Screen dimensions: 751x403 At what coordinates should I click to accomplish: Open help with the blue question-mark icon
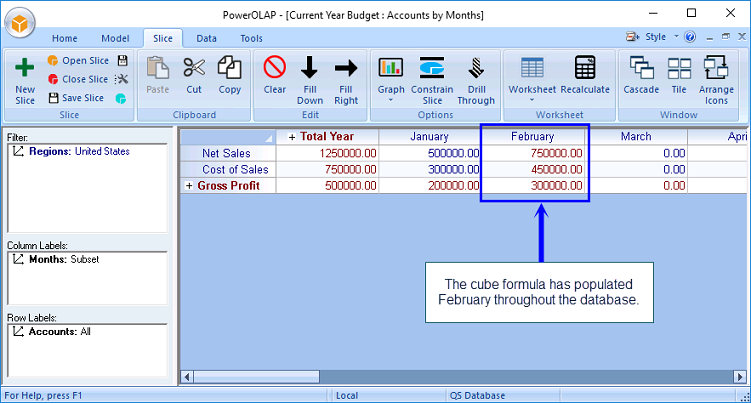click(690, 37)
